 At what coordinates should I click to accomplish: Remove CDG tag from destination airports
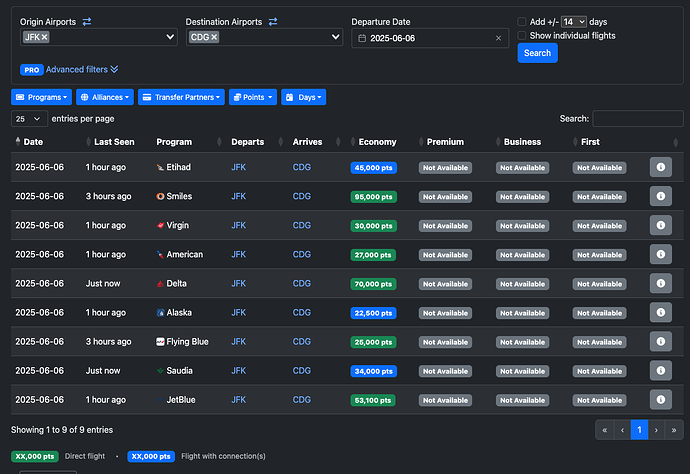214,37
